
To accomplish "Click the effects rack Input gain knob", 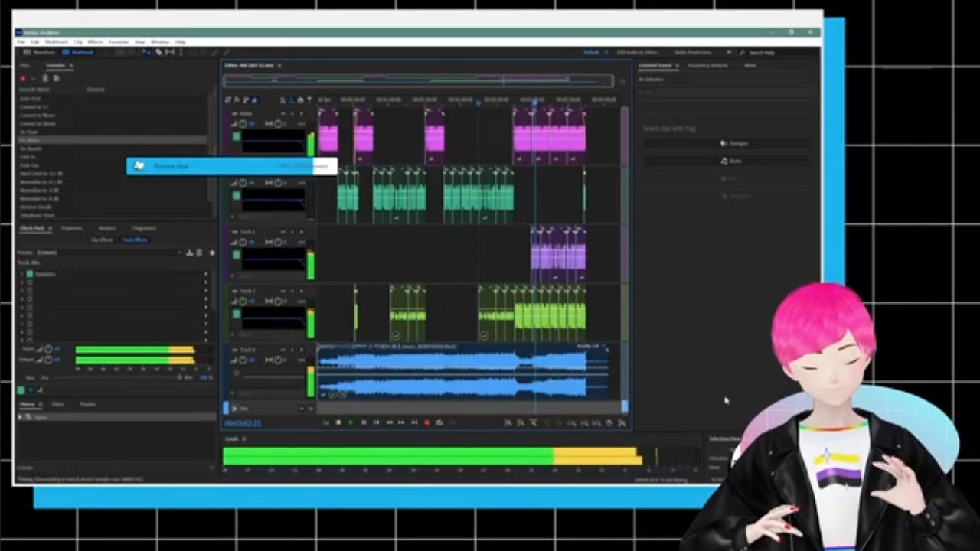I will (x=48, y=350).
